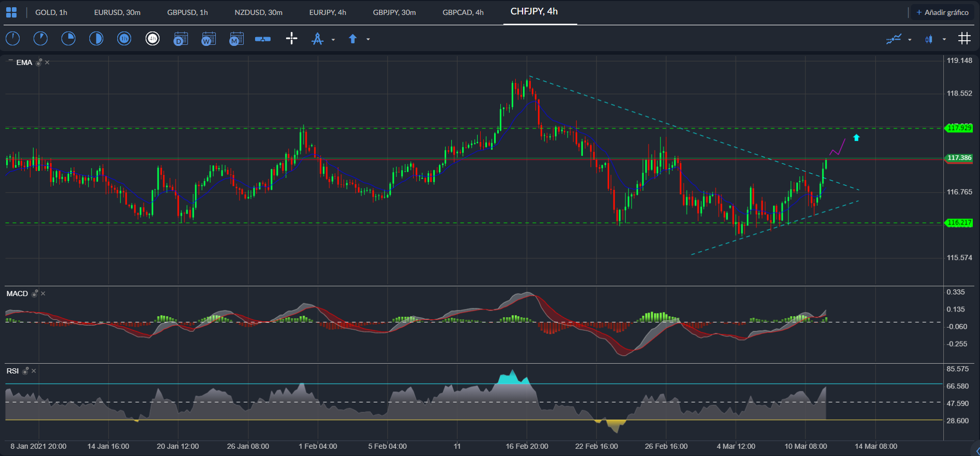Remove the EMA indicator
Image resolution: width=980 pixels, height=456 pixels.
click(47, 62)
